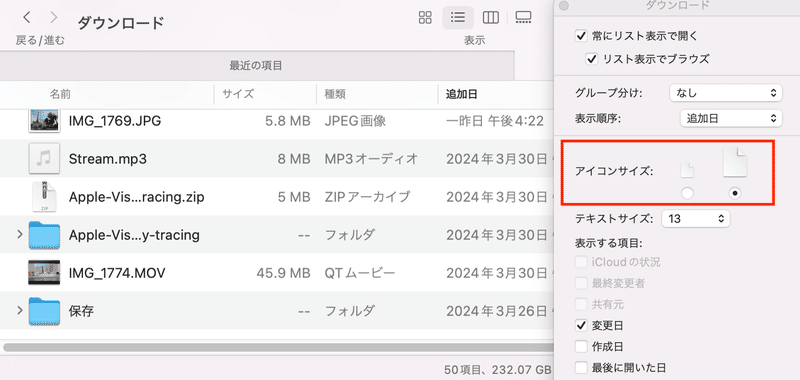Switch Finder to column view

[x=491, y=18]
